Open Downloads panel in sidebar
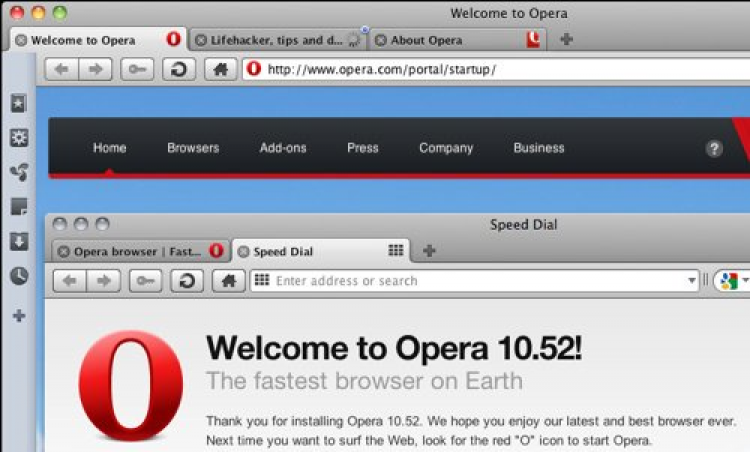Viewport: 750px width, 452px height. coord(19,241)
